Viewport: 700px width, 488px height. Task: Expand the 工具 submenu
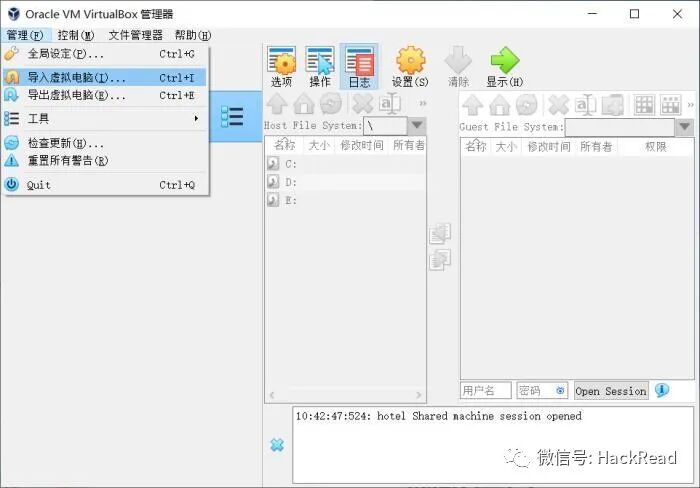pos(104,118)
